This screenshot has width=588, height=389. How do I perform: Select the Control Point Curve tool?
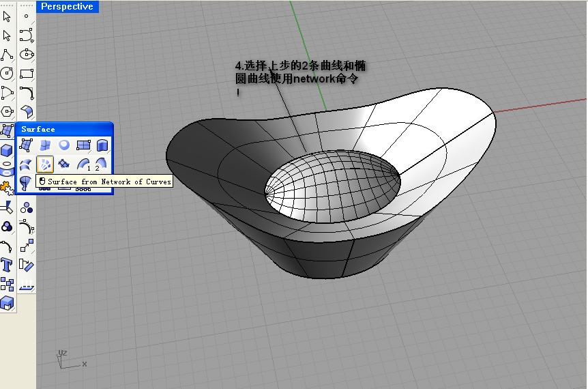[26, 35]
